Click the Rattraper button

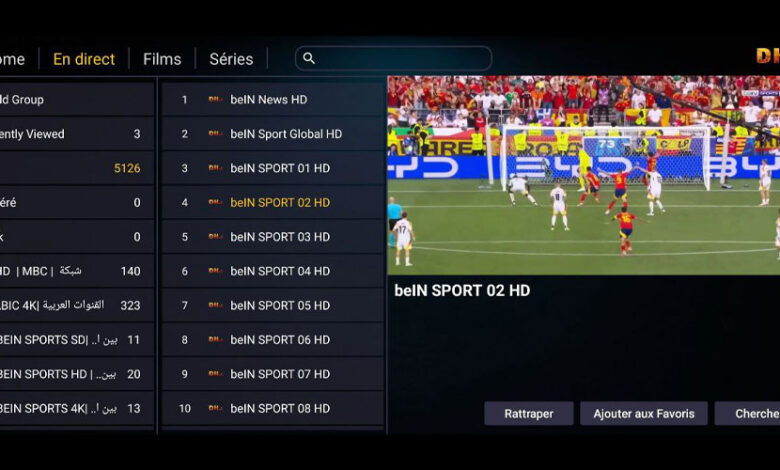click(529, 414)
